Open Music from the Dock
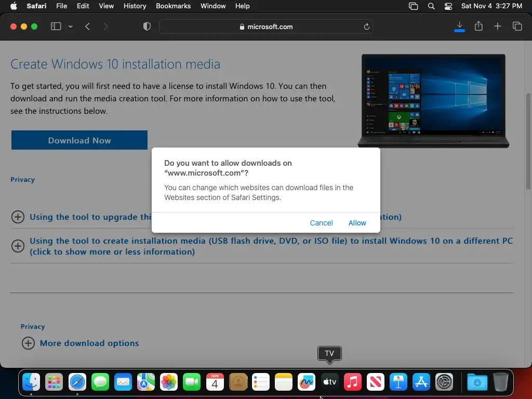The image size is (532, 399). pyautogui.click(x=353, y=382)
